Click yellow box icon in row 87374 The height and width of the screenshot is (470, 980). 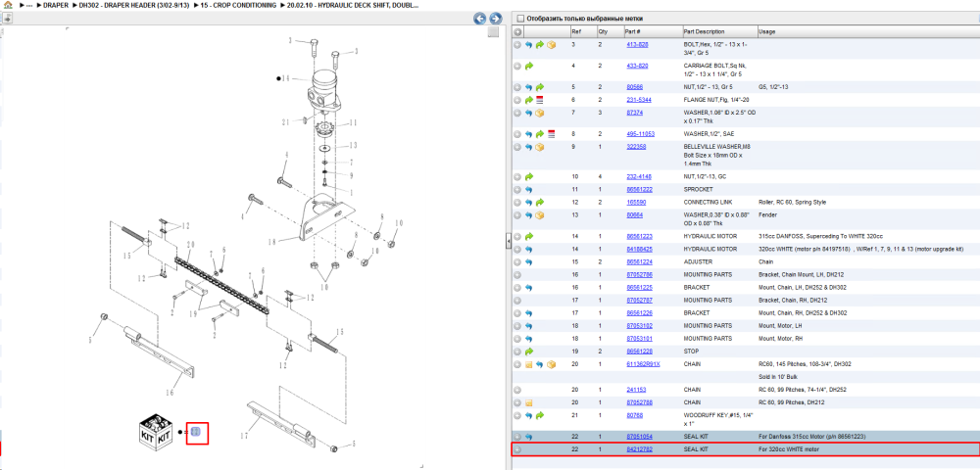[x=540, y=113]
